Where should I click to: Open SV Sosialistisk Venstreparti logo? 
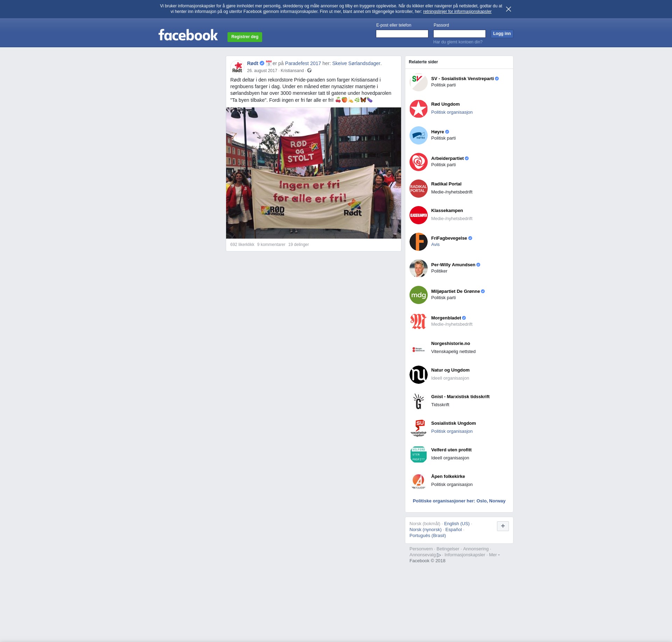pyautogui.click(x=419, y=82)
